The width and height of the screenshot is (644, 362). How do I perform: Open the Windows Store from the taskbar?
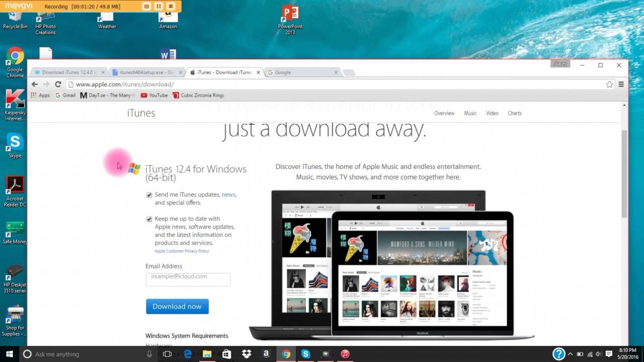(x=226, y=354)
